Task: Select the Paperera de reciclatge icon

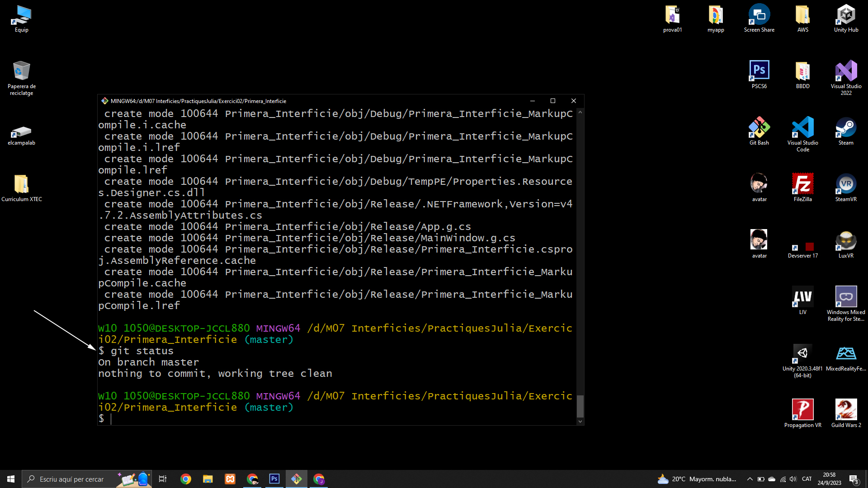Action: point(21,72)
